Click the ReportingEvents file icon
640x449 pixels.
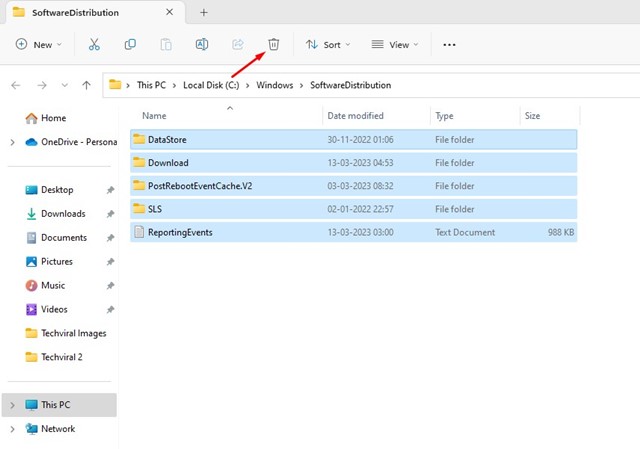click(139, 232)
